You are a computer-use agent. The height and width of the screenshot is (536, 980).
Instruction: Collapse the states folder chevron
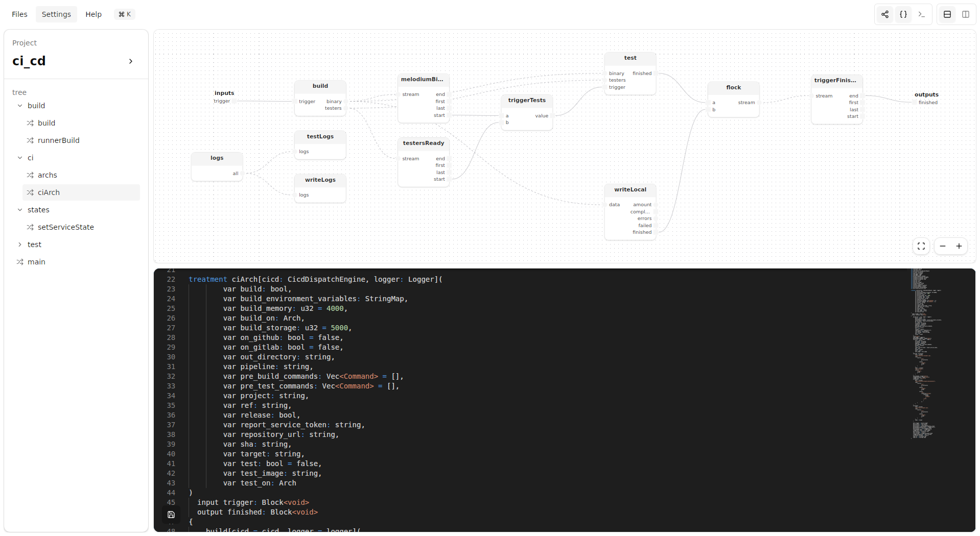point(20,210)
